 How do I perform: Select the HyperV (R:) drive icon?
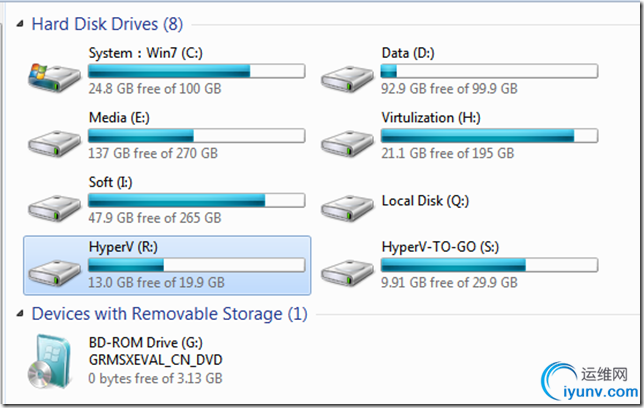(54, 272)
